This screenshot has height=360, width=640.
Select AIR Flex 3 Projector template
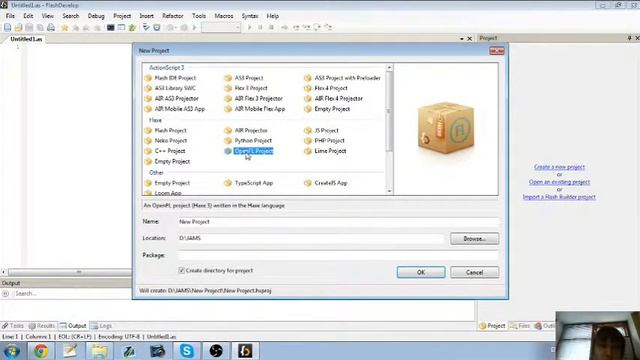[x=253, y=98]
